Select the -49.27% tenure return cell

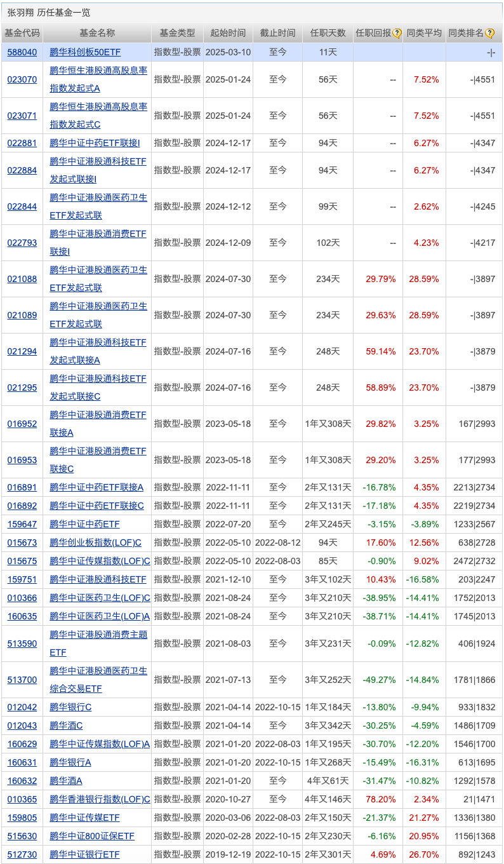[x=379, y=680]
